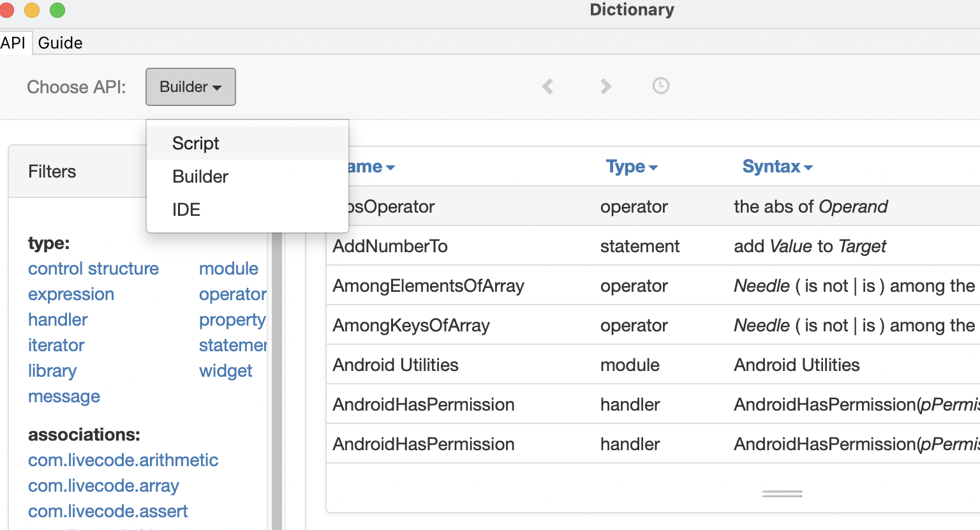Open history with the clock icon
This screenshot has width=980, height=530.
click(661, 86)
